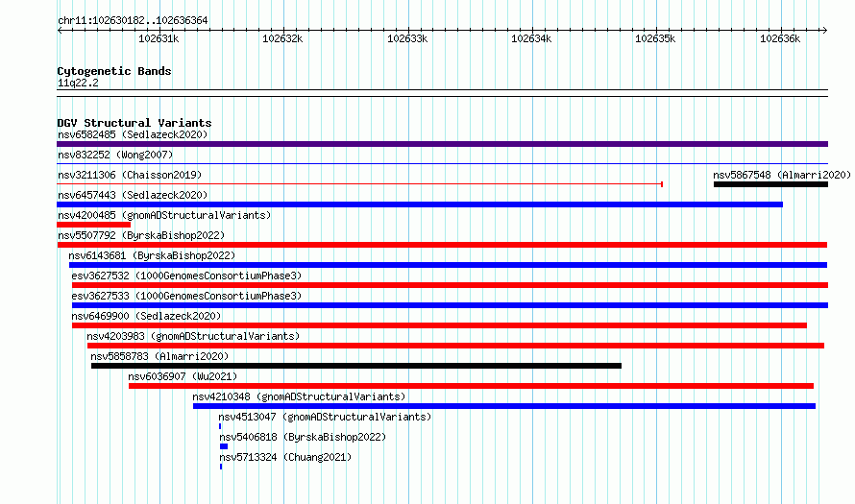Click the nsv6469900 (Sedlazeck2020) label

point(146,316)
